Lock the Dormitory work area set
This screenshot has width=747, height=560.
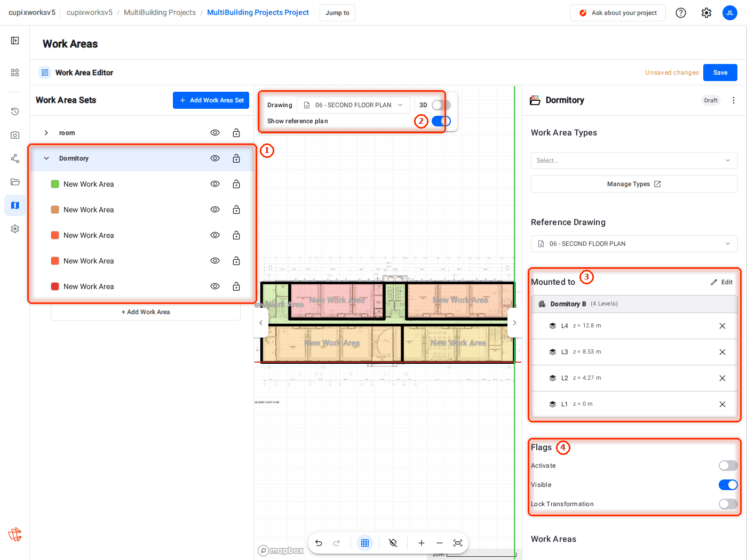click(236, 158)
